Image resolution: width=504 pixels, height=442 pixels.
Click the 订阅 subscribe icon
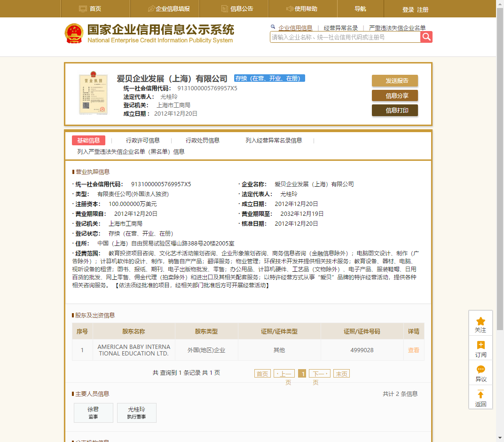480,346
